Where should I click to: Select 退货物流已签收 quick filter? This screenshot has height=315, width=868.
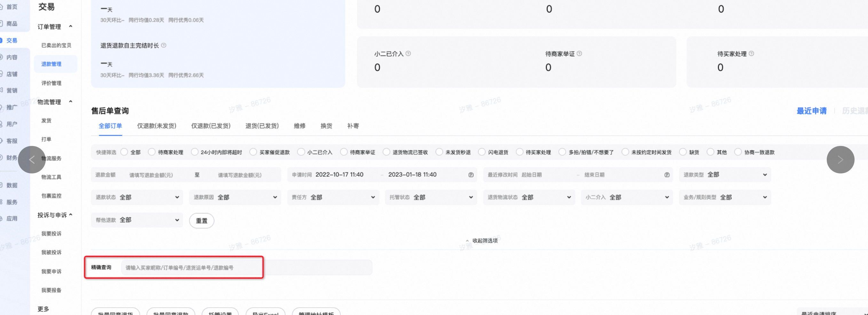pyautogui.click(x=386, y=152)
